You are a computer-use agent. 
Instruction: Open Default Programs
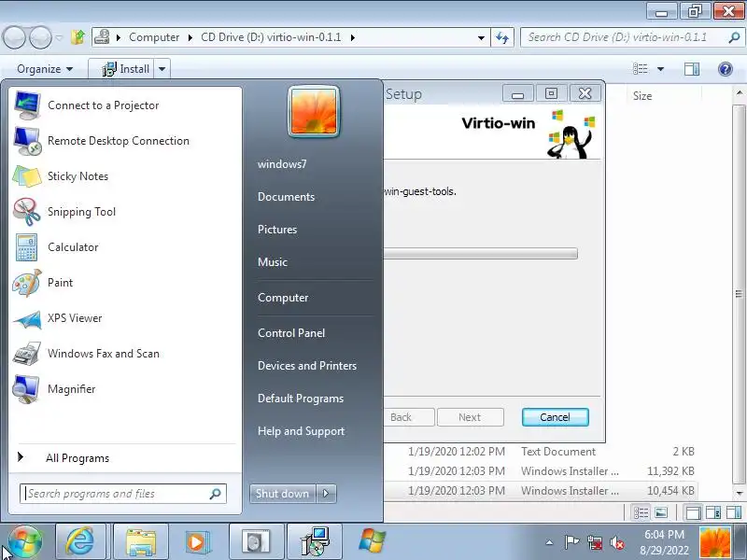point(300,399)
